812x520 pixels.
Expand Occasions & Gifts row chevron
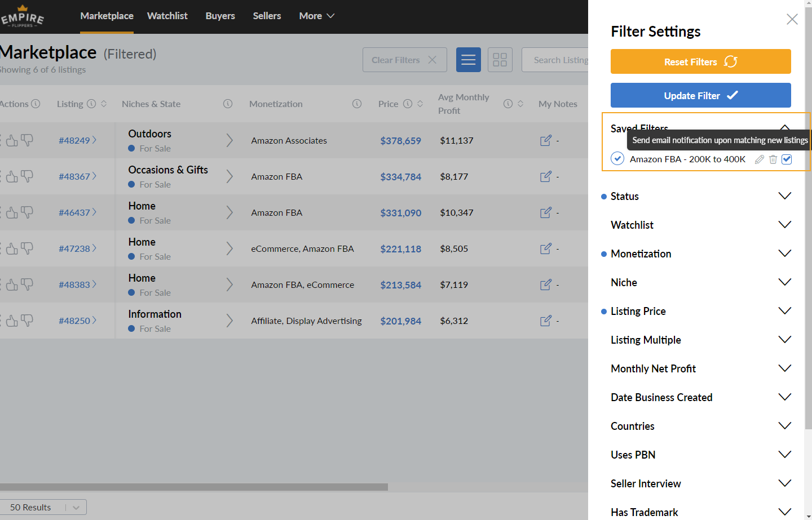(229, 176)
